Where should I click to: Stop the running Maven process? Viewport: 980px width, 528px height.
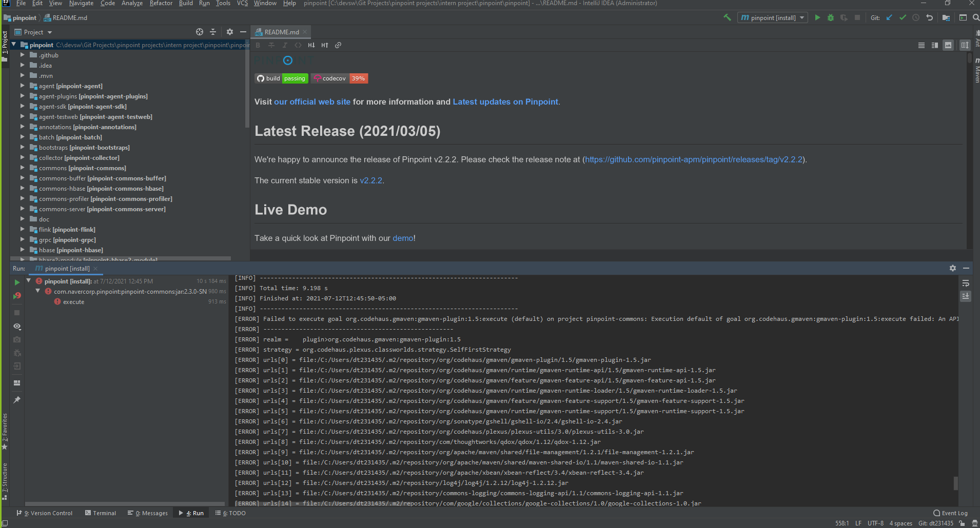(17, 313)
